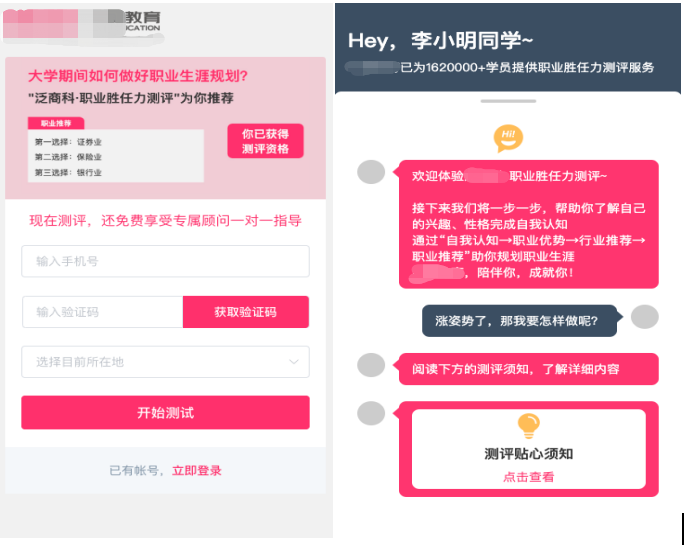
Task: Click the 开始测试 button
Action: click(x=165, y=413)
